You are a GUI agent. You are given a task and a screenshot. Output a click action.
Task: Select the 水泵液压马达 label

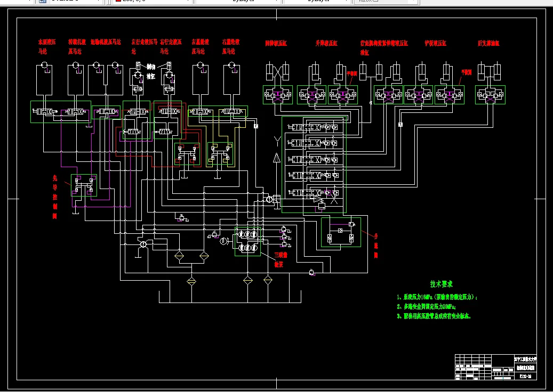coord(47,46)
